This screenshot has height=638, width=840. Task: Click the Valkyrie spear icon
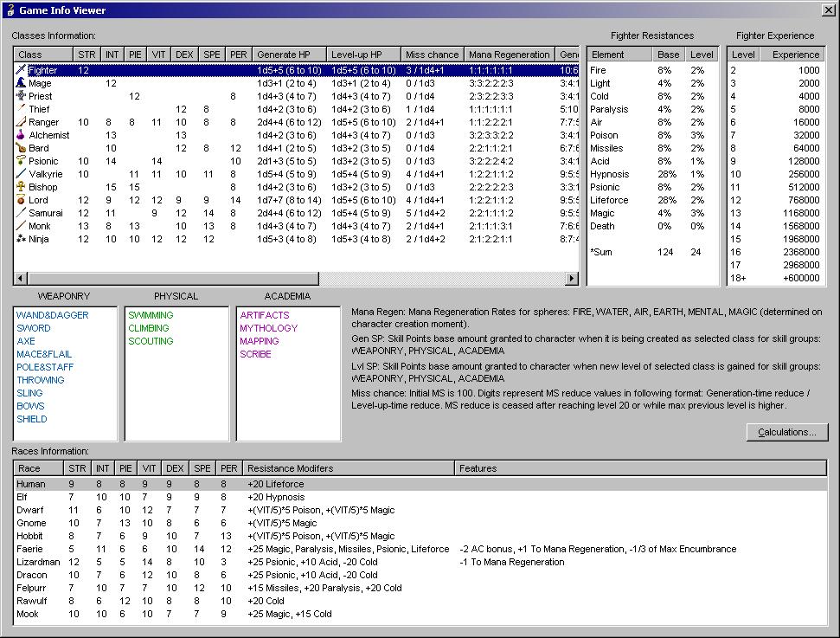click(21, 174)
